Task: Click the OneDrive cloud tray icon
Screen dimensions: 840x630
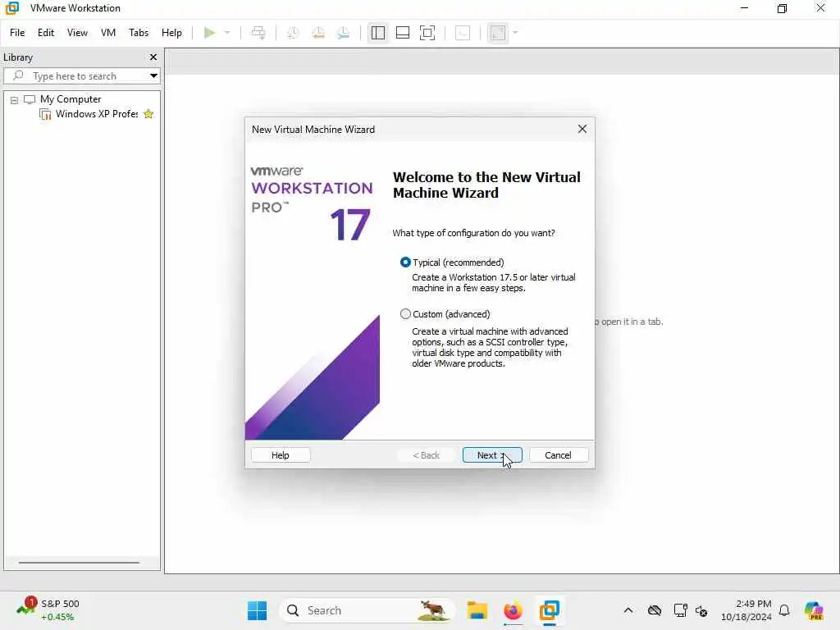Action: (x=654, y=610)
